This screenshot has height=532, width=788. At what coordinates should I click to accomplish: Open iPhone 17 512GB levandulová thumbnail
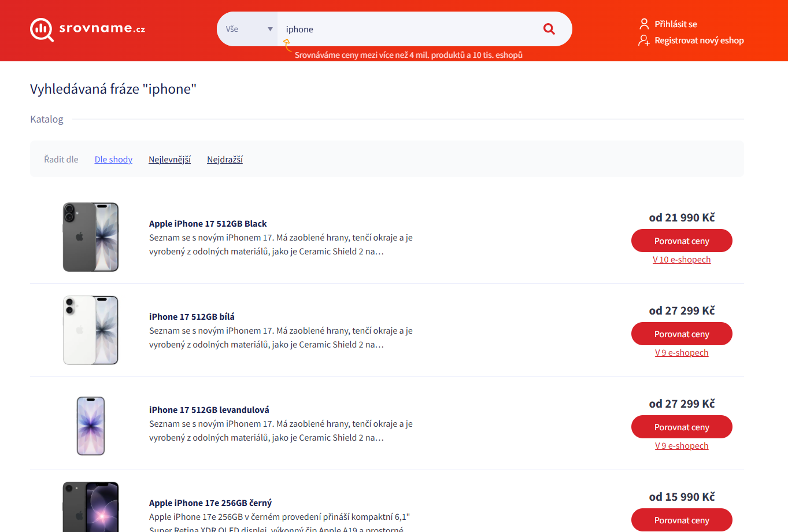[91, 426]
